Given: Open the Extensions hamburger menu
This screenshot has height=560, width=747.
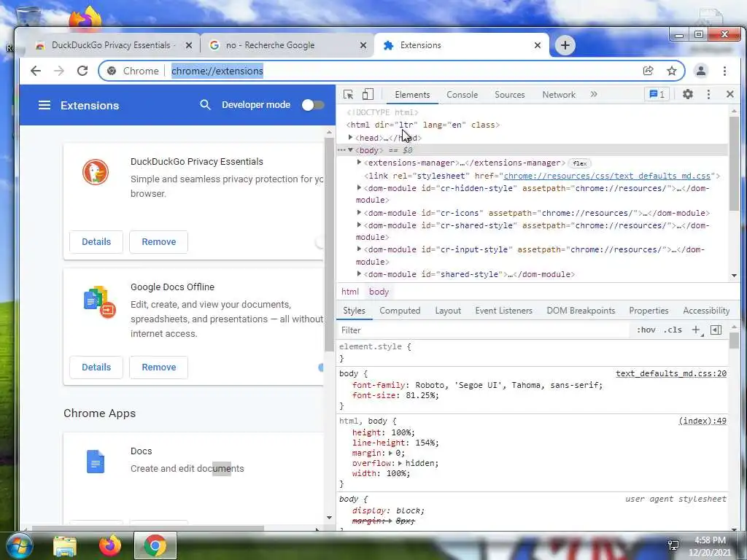Looking at the screenshot, I should coord(44,105).
